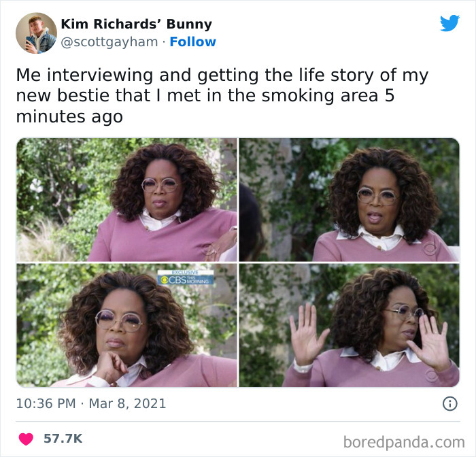Click the tweet text about the smoking area
This screenshot has width=476, height=457.
click(222, 96)
